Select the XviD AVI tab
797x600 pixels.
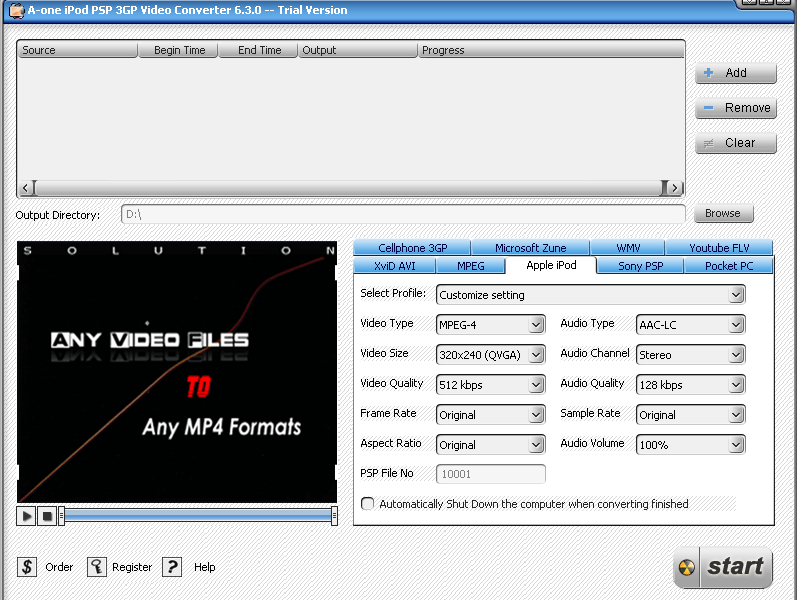click(394, 266)
